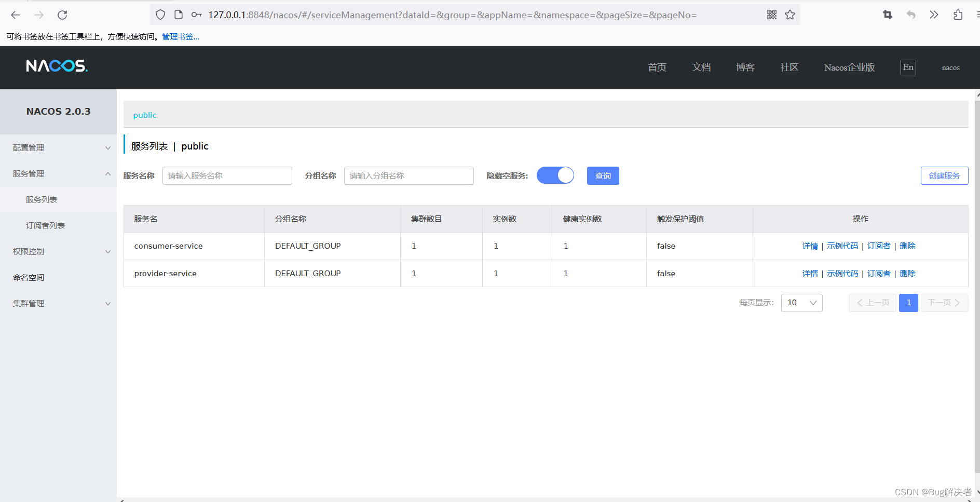Open the extensions puzzle icon

[x=958, y=15]
